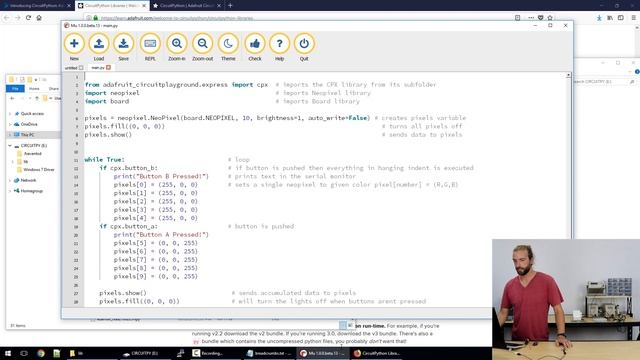
Task: Switch to Mu taskbar button
Action: point(322,353)
